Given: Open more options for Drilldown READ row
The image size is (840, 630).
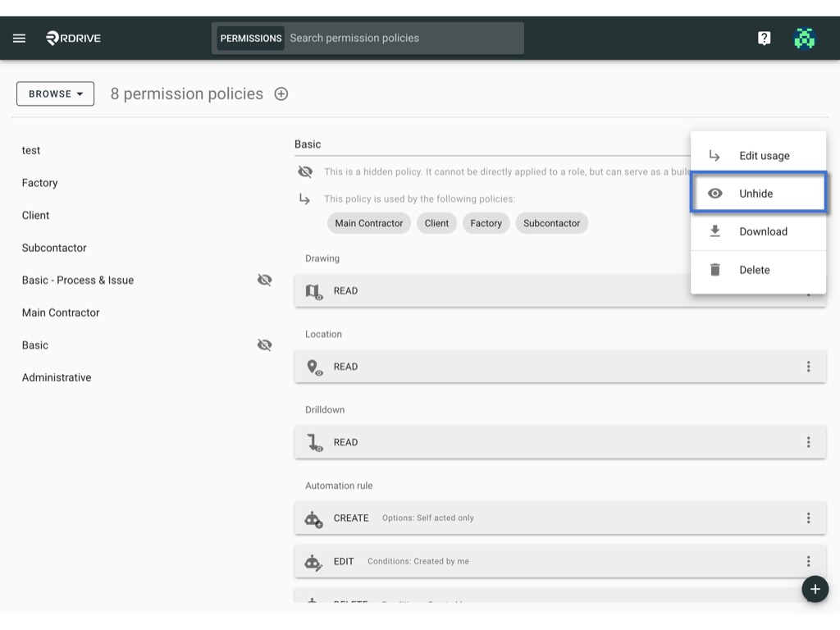Looking at the screenshot, I should tap(808, 442).
